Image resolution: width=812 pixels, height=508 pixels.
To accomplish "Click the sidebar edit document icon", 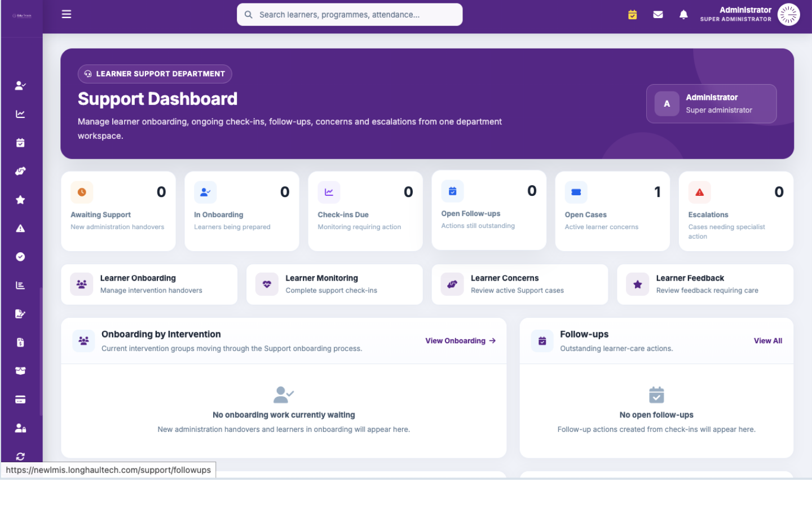I will tap(20, 314).
